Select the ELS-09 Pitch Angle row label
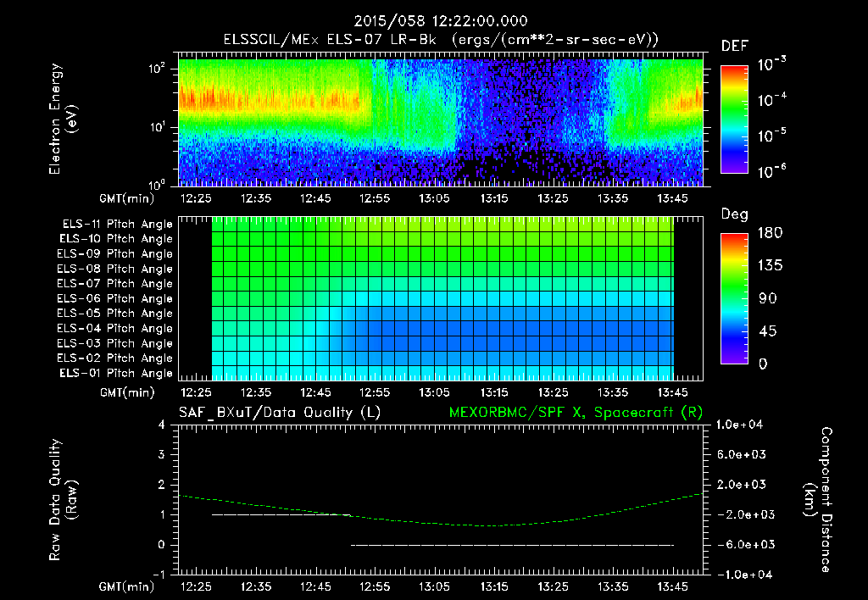 (115, 254)
